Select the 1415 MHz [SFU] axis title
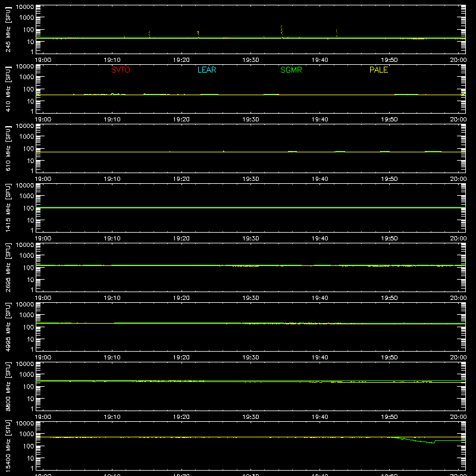Viewport: 476px width, 476px height. coord(8,208)
